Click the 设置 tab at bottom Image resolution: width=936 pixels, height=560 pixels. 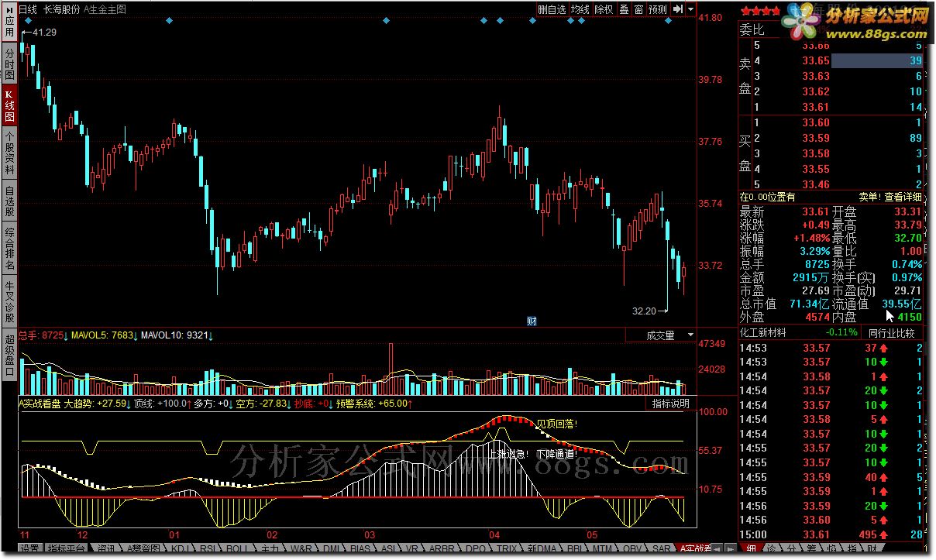pyautogui.click(x=29, y=549)
